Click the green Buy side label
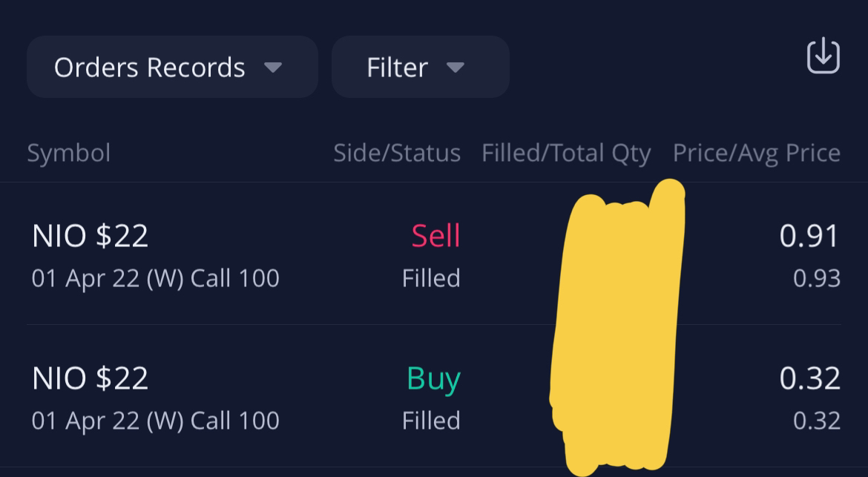The height and width of the screenshot is (477, 868). tap(433, 380)
